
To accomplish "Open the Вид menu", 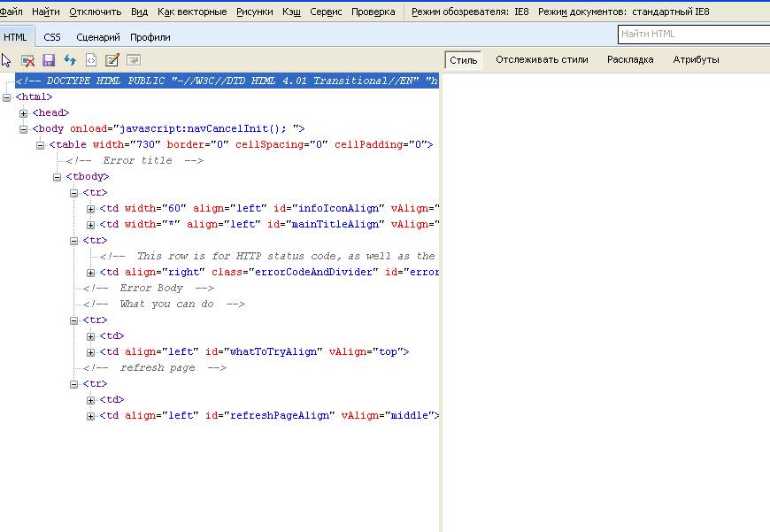I will (x=140, y=12).
